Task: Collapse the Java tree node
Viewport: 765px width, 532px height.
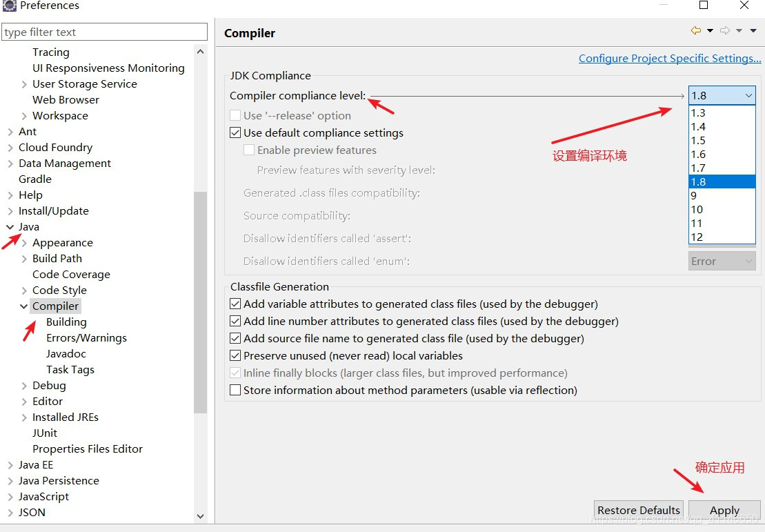Action: tap(10, 227)
